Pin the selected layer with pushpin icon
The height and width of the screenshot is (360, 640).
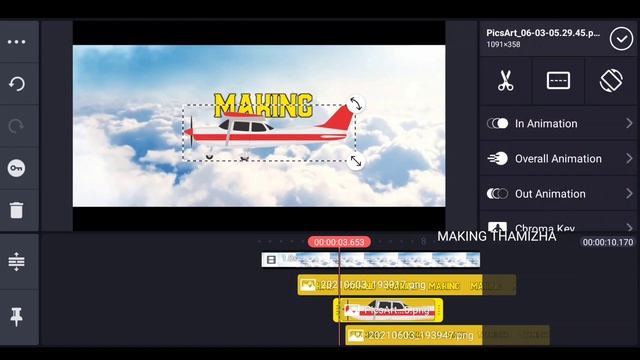click(x=16, y=317)
